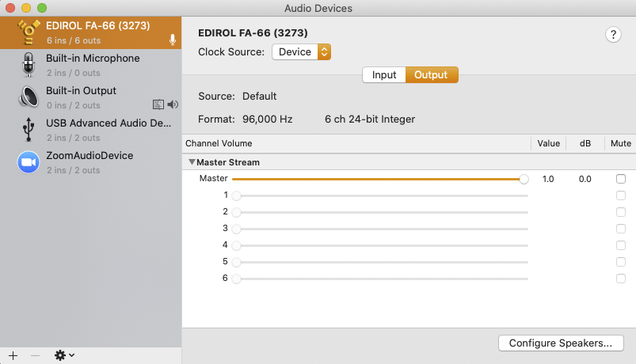Switch to the Input tab

[383, 75]
